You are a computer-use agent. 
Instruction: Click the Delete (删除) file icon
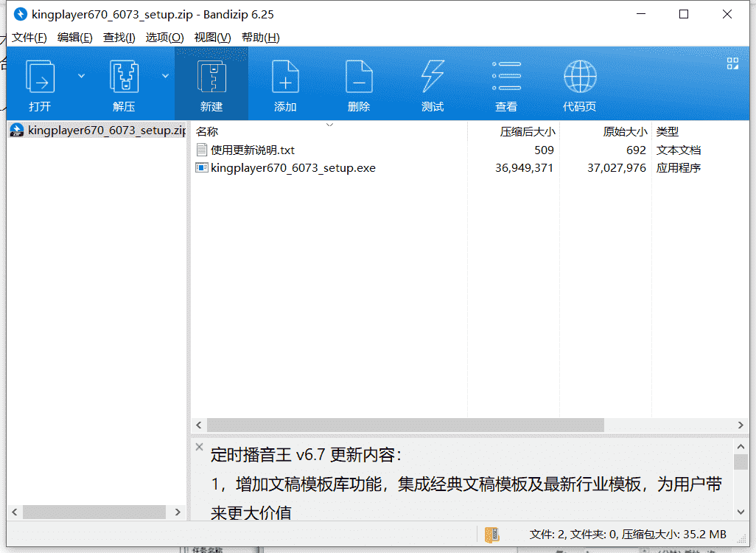pyautogui.click(x=359, y=76)
